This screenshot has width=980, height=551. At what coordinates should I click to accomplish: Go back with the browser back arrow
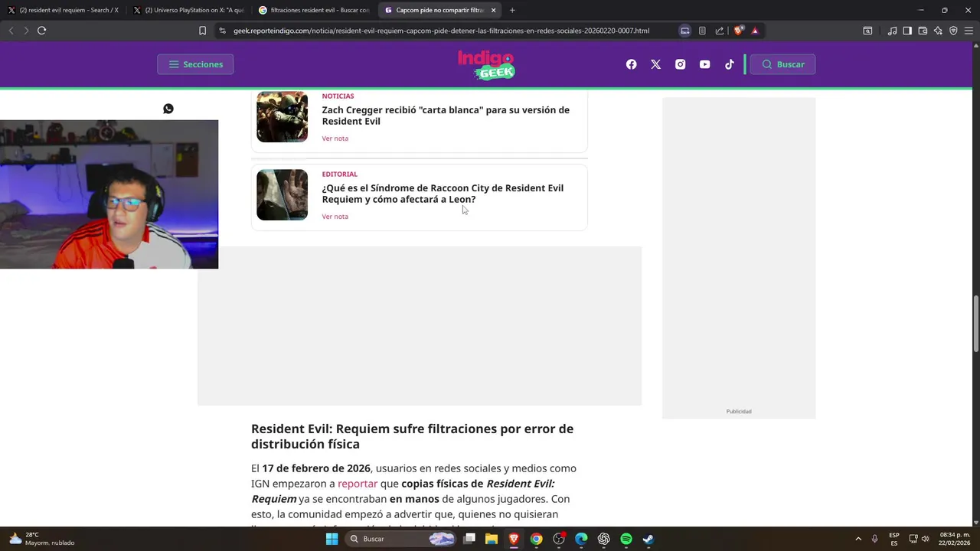point(11,31)
